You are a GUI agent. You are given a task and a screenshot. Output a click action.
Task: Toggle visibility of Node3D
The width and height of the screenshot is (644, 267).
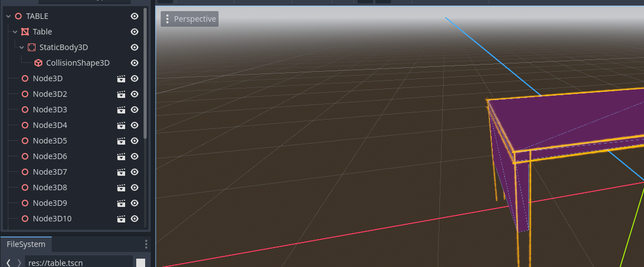(134, 78)
